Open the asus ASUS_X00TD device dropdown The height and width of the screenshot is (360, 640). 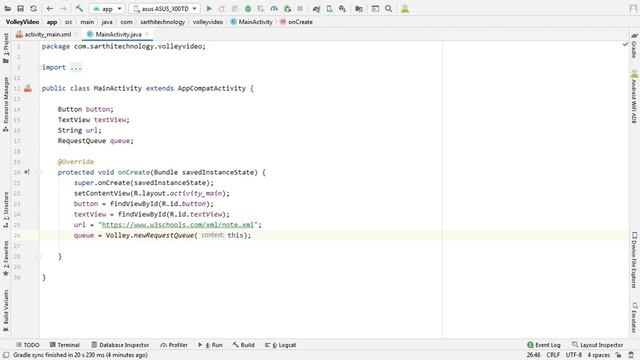(165, 9)
